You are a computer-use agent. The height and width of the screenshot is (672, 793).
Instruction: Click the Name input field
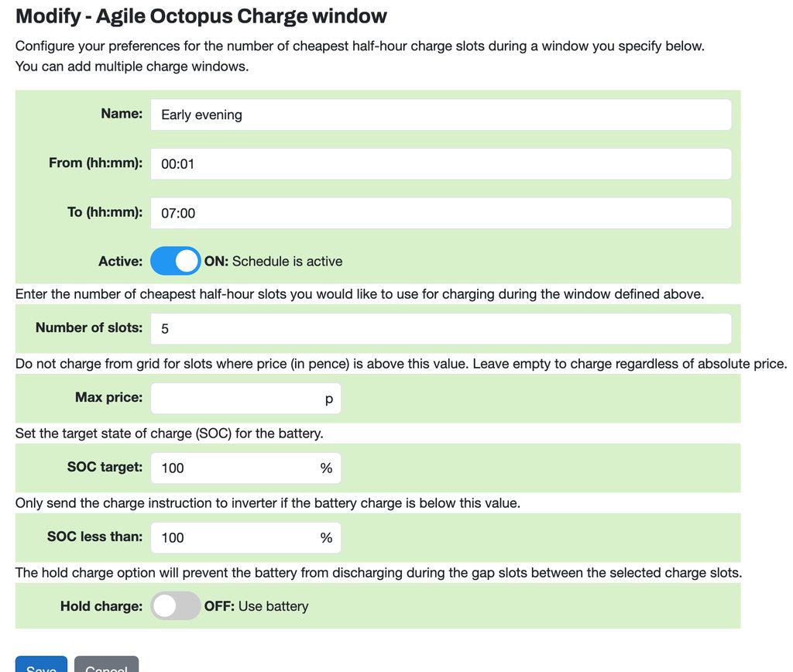[440, 115]
